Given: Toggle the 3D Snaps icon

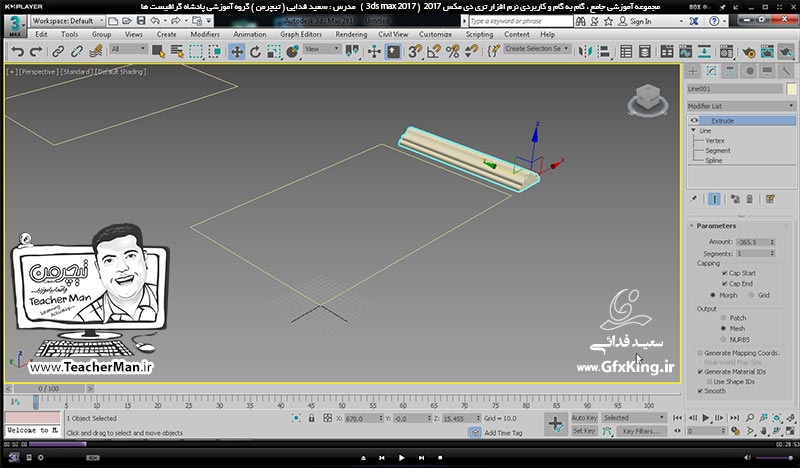Looking at the screenshot, I should [x=415, y=52].
